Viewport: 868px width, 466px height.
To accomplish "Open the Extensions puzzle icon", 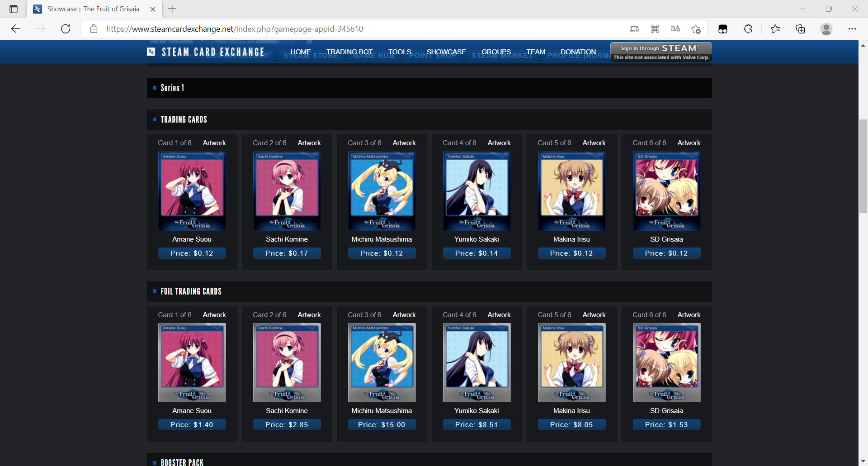I will (x=748, y=29).
